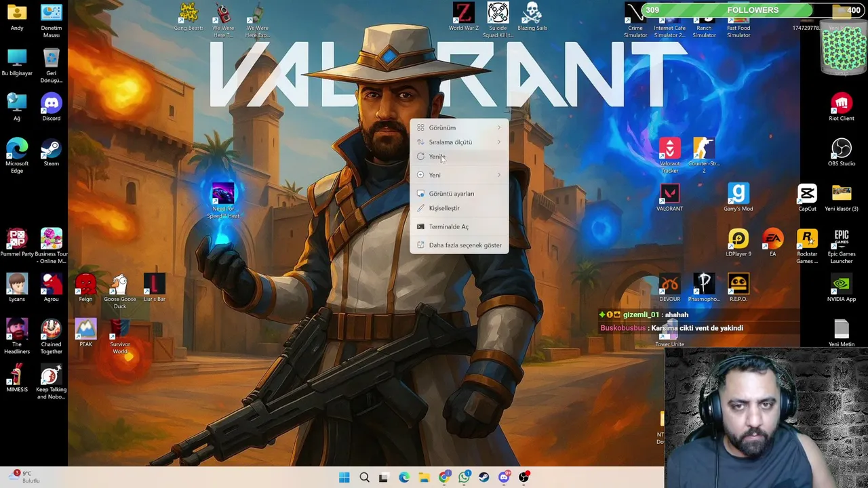Choose Terminalde Aç menu entry
The width and height of the screenshot is (868, 488).
[459, 226]
